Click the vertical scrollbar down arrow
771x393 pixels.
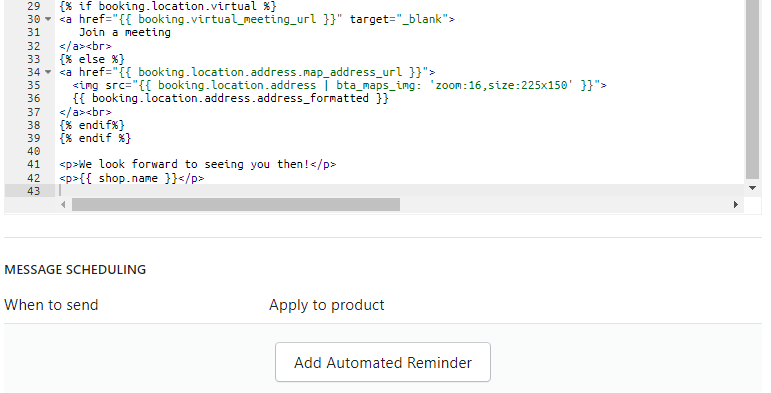[x=752, y=188]
